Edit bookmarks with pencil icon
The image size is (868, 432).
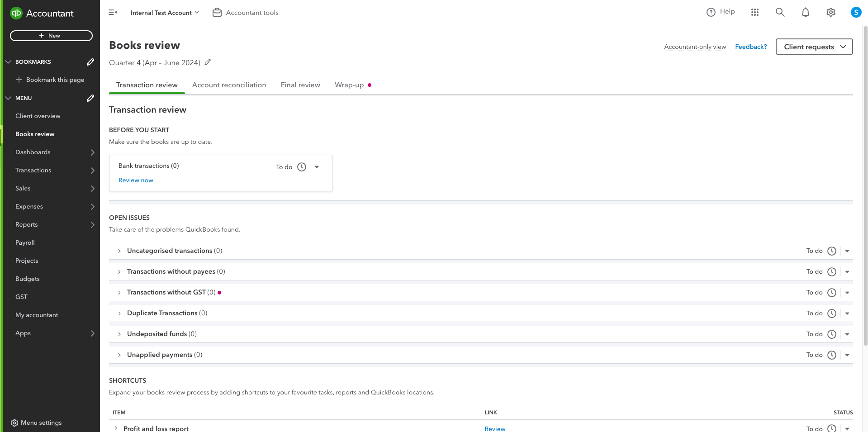click(90, 62)
